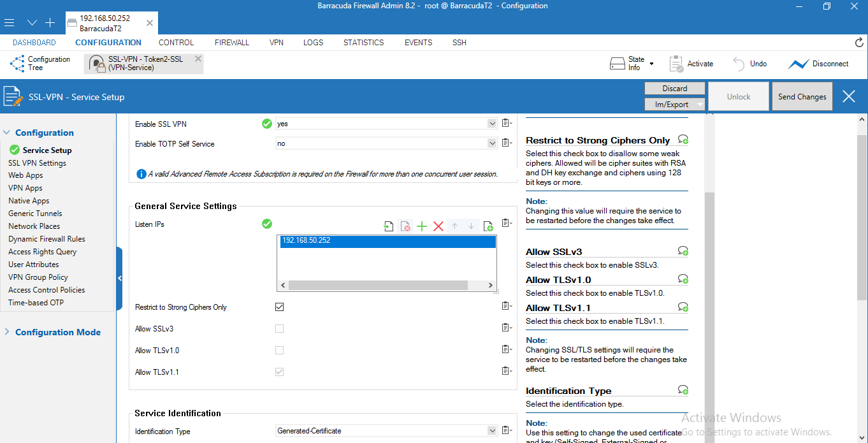Click the Listen IPs page icon with green plus
This screenshot has height=443, width=868.
pyautogui.click(x=488, y=226)
